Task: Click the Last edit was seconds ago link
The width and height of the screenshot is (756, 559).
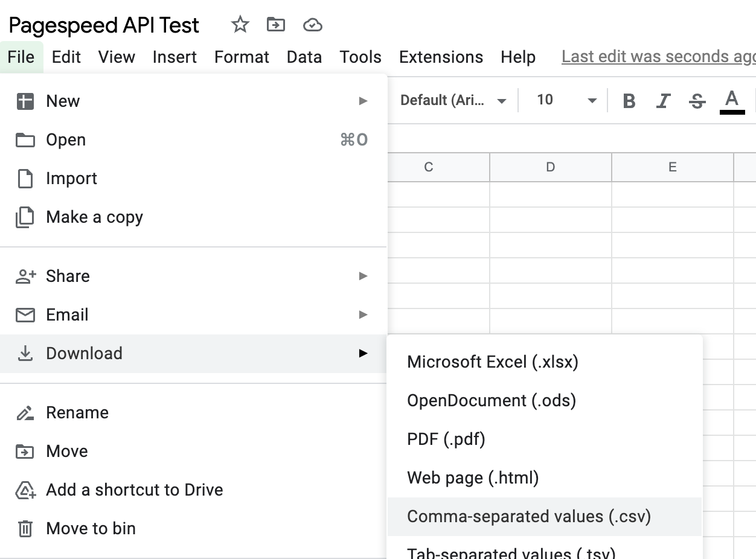Action: 657,57
